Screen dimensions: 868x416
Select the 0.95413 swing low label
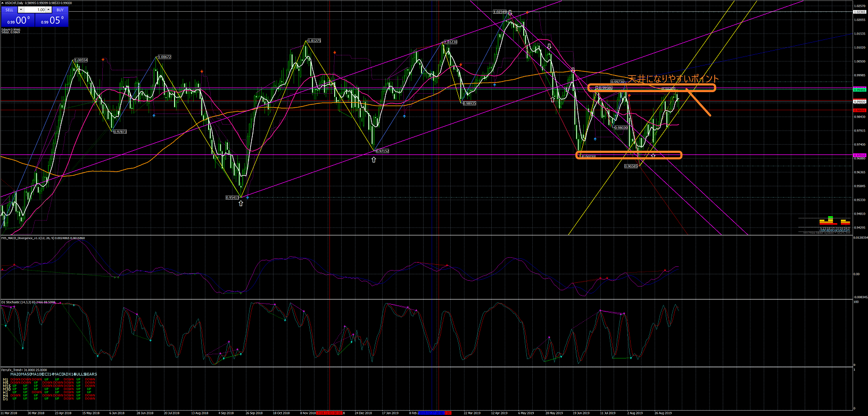(233, 198)
